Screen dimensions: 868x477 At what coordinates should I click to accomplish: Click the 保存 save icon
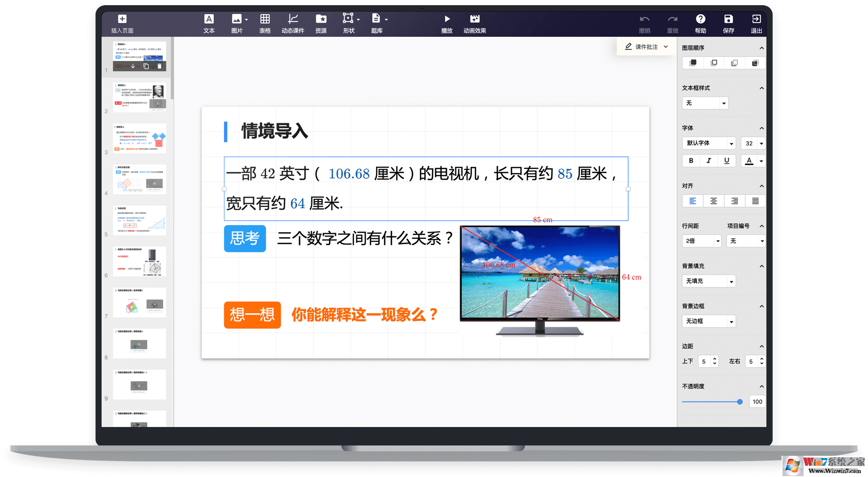(728, 19)
